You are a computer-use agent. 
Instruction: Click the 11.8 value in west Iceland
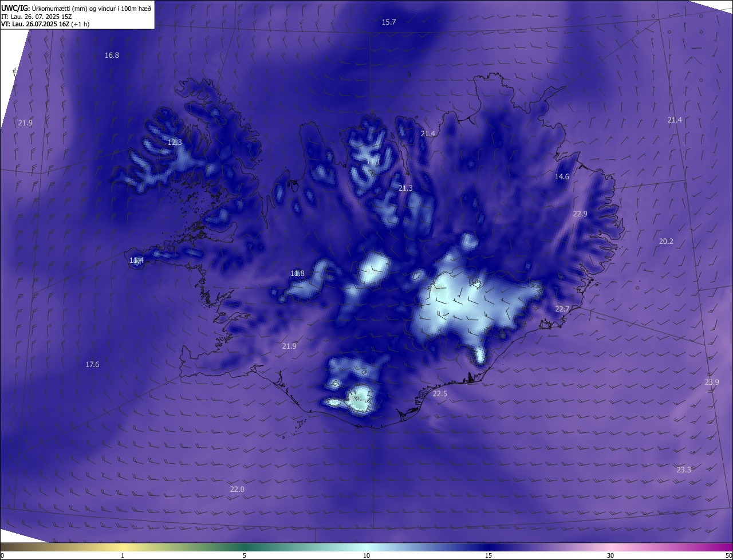click(x=297, y=274)
